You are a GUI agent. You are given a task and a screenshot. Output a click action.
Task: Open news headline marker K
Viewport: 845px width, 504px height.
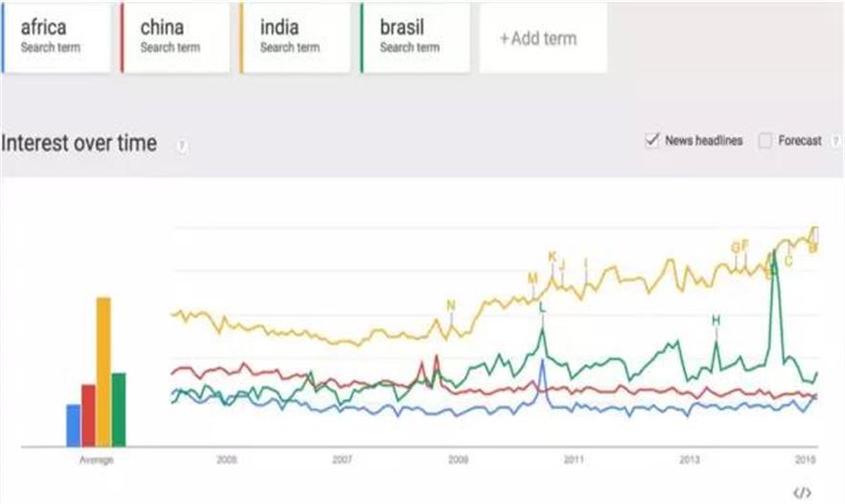coord(552,257)
